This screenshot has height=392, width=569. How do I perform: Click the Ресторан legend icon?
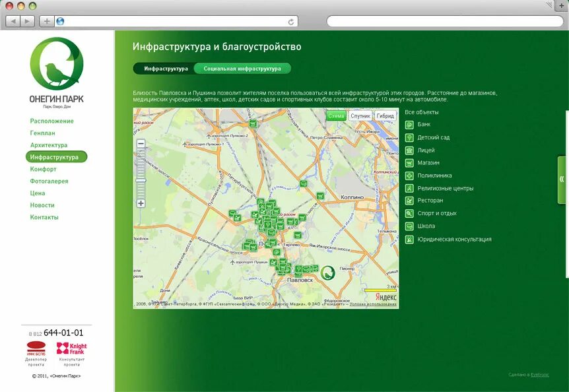tap(409, 201)
